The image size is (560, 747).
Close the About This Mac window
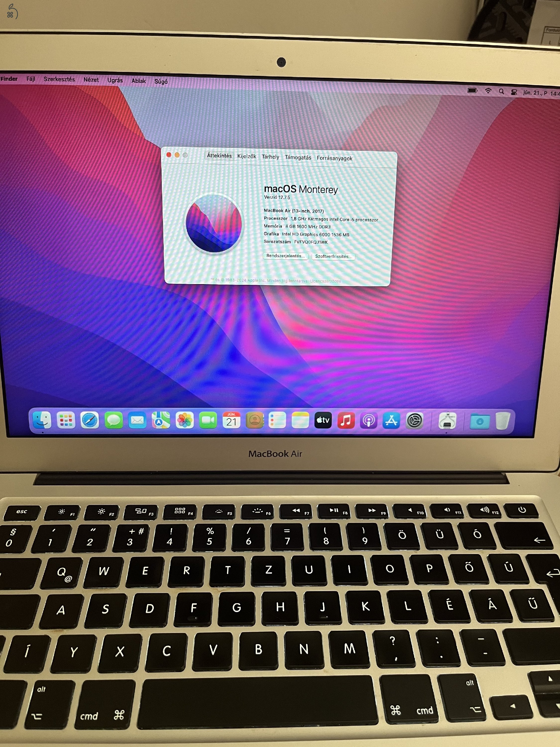pos(169,155)
